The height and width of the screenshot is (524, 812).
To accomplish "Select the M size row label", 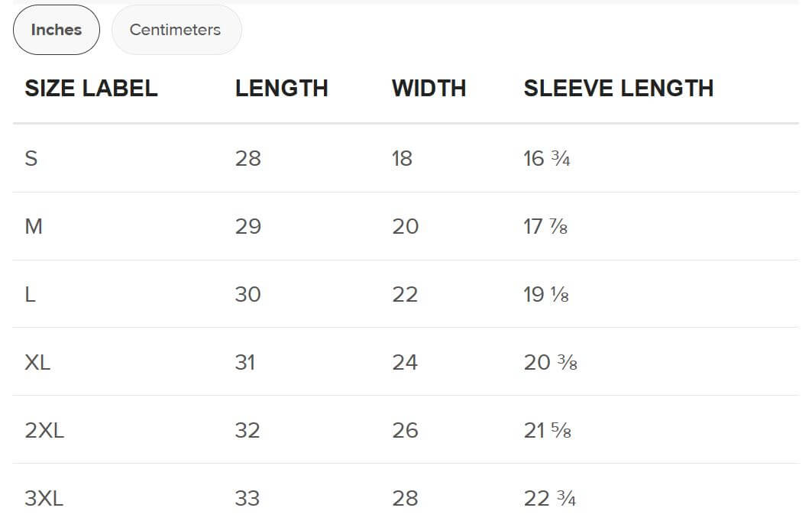I will [x=34, y=226].
